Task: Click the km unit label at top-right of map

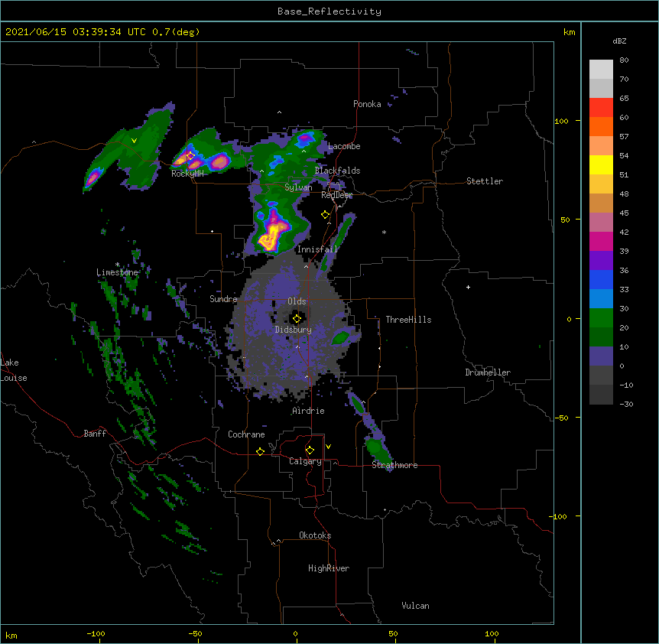Action: tap(569, 32)
